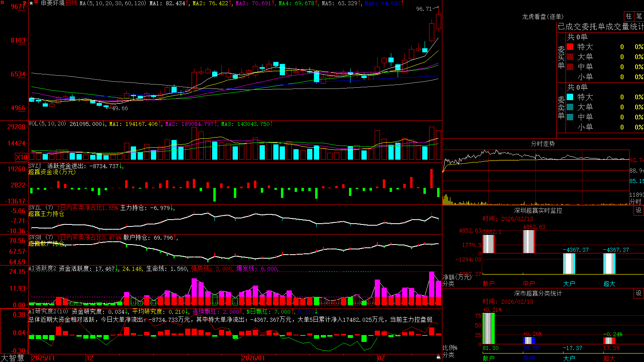Click the 分时走势 panel title

pos(543,144)
